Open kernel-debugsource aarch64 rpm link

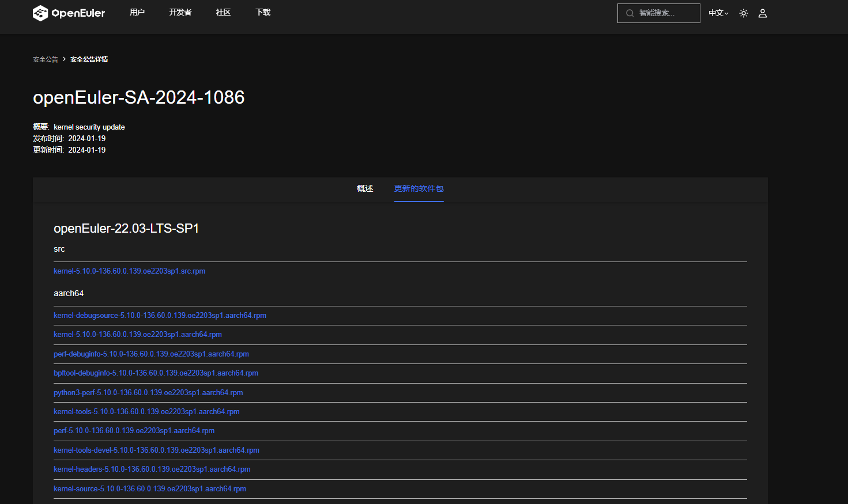pyautogui.click(x=160, y=316)
